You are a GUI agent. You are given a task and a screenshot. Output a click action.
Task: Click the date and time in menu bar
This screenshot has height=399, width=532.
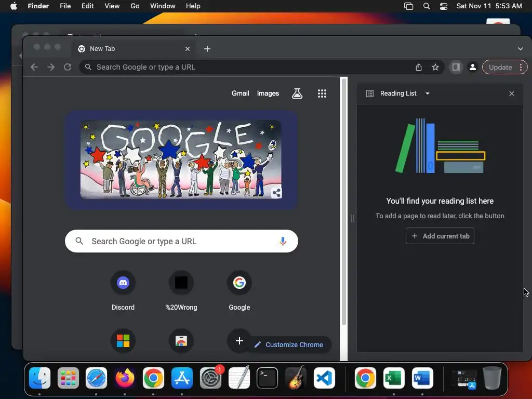(x=489, y=6)
